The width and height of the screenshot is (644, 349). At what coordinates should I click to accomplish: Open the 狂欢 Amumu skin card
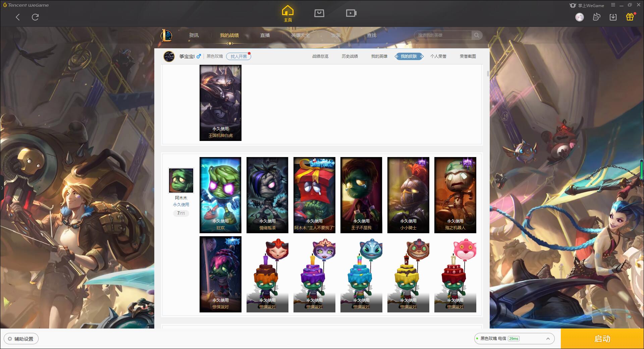pyautogui.click(x=220, y=195)
